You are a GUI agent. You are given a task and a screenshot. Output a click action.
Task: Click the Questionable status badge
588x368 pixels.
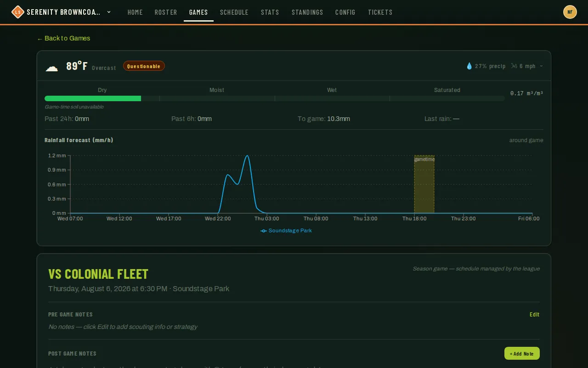coord(144,66)
